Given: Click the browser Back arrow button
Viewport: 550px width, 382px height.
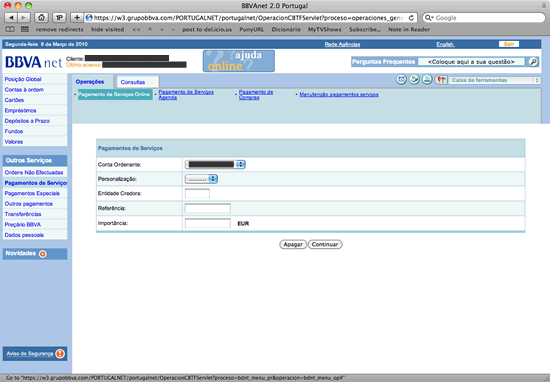Looking at the screenshot, I should 11,18.
